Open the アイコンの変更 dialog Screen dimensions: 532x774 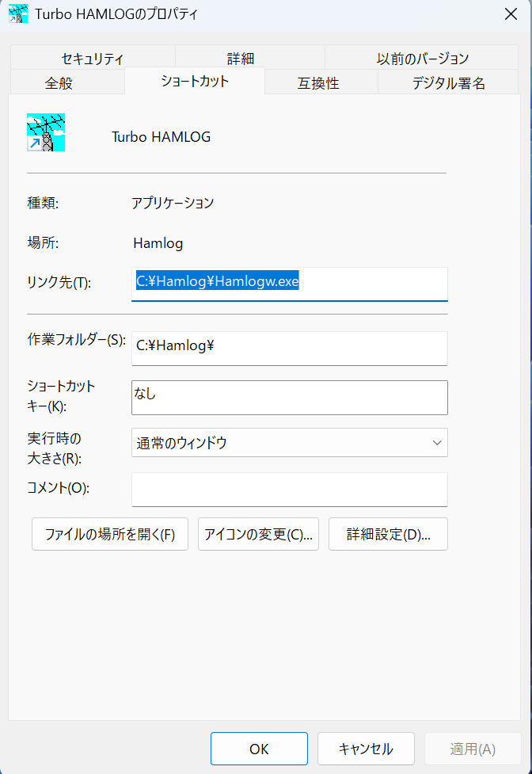point(258,534)
